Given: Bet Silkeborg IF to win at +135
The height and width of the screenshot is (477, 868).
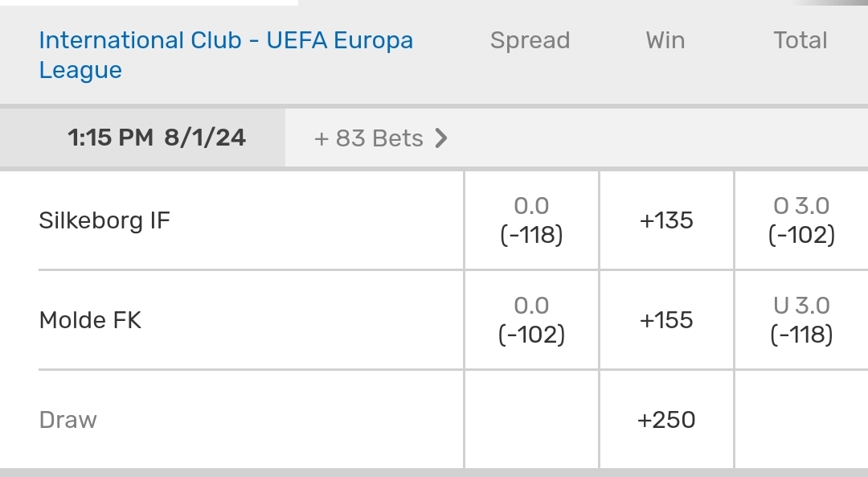Looking at the screenshot, I should [x=666, y=220].
